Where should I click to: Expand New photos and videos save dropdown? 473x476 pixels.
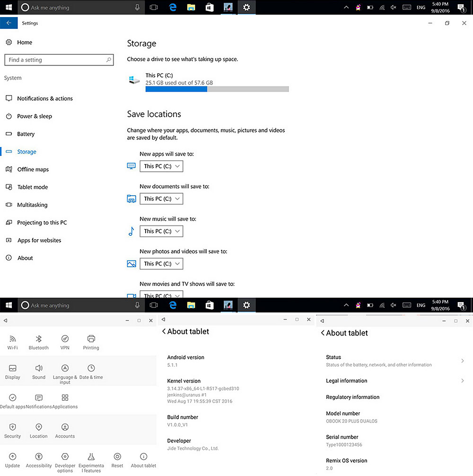pyautogui.click(x=161, y=264)
